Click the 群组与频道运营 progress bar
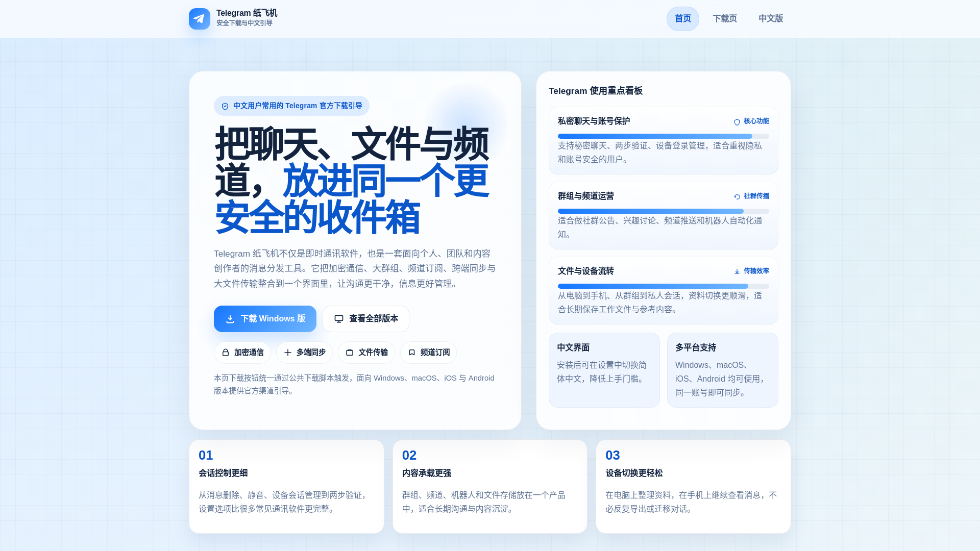 pos(664,211)
